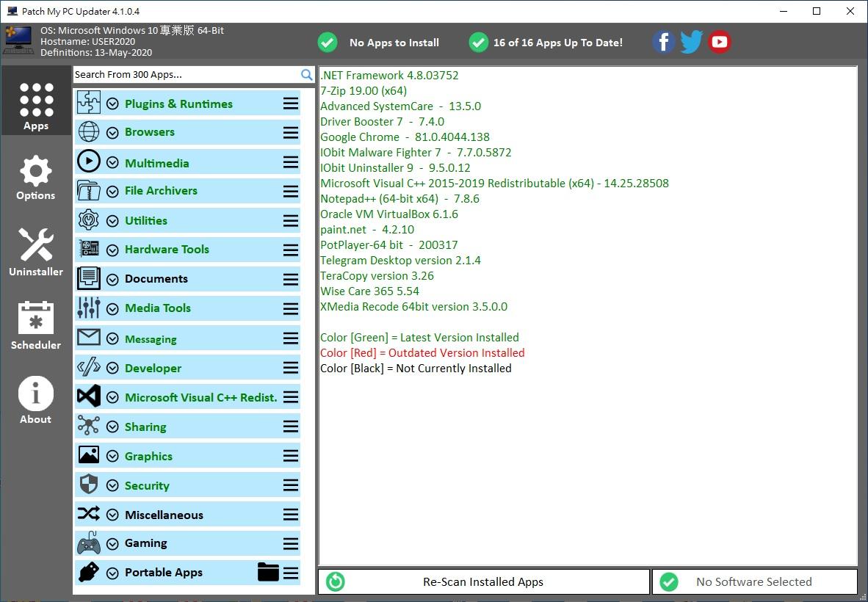The width and height of the screenshot is (868, 602).
Task: Expand the Media Tools category chevron
Action: (x=112, y=309)
